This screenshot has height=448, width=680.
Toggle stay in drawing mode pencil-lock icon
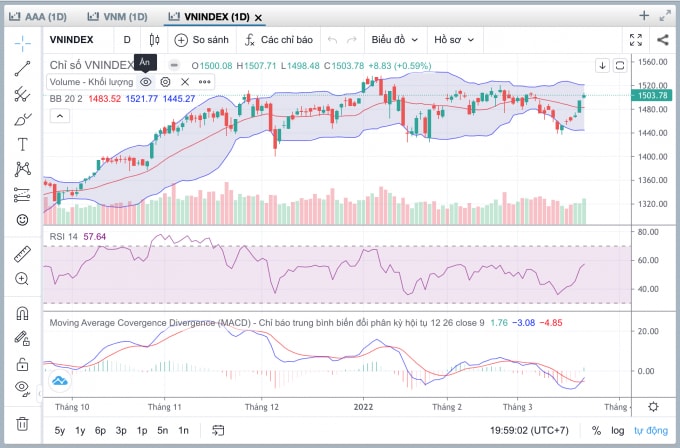(x=23, y=338)
